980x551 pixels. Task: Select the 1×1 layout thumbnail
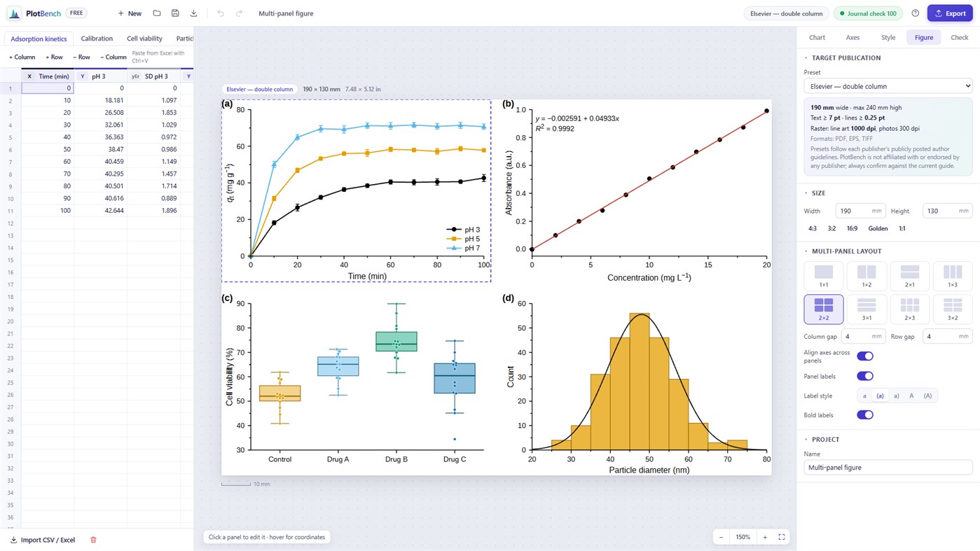[x=824, y=276]
